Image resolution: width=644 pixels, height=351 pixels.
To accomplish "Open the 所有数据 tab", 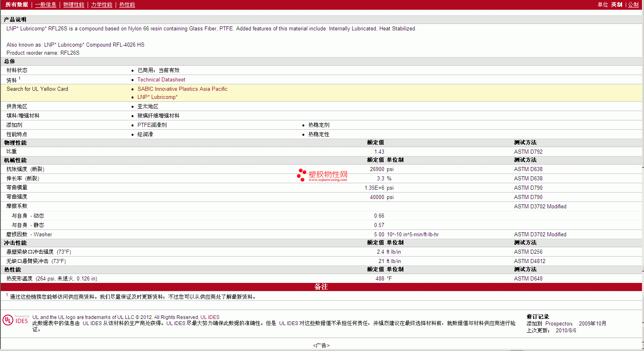I will click(x=17, y=4).
